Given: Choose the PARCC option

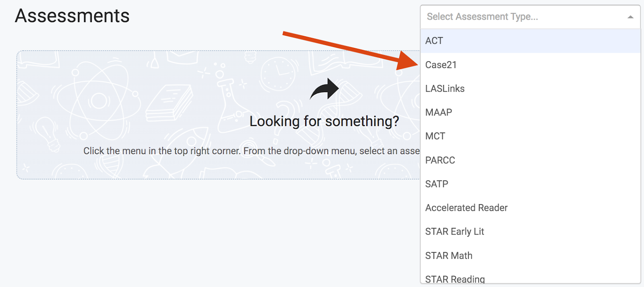Looking at the screenshot, I should pos(530,160).
